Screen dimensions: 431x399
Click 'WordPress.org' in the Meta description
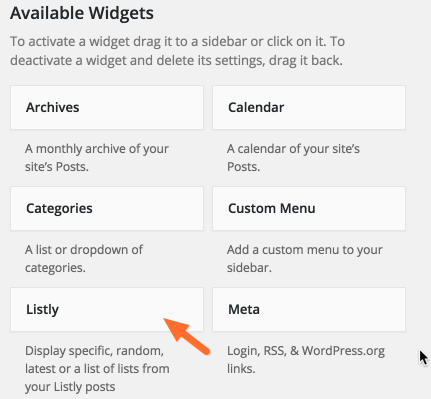click(x=343, y=351)
